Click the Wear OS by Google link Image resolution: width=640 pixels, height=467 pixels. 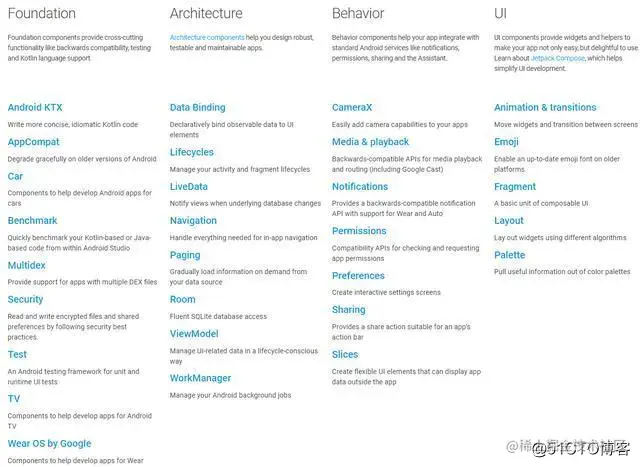pyautogui.click(x=49, y=444)
